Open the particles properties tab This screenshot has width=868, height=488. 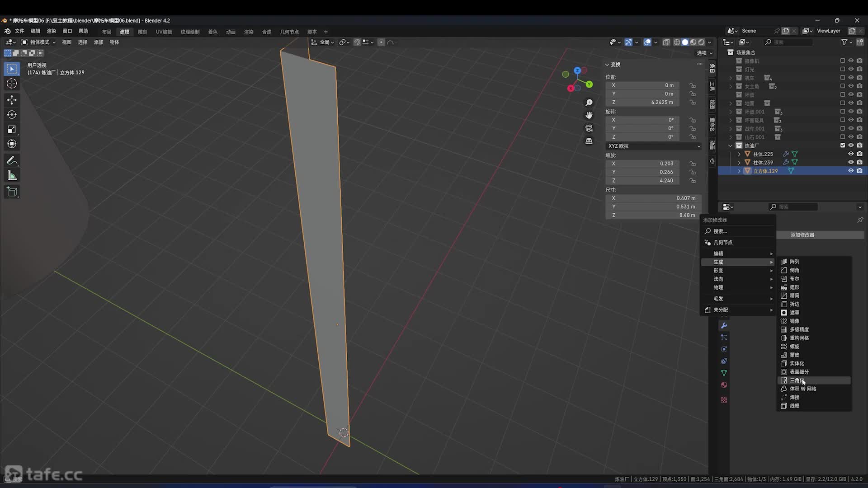point(724,338)
